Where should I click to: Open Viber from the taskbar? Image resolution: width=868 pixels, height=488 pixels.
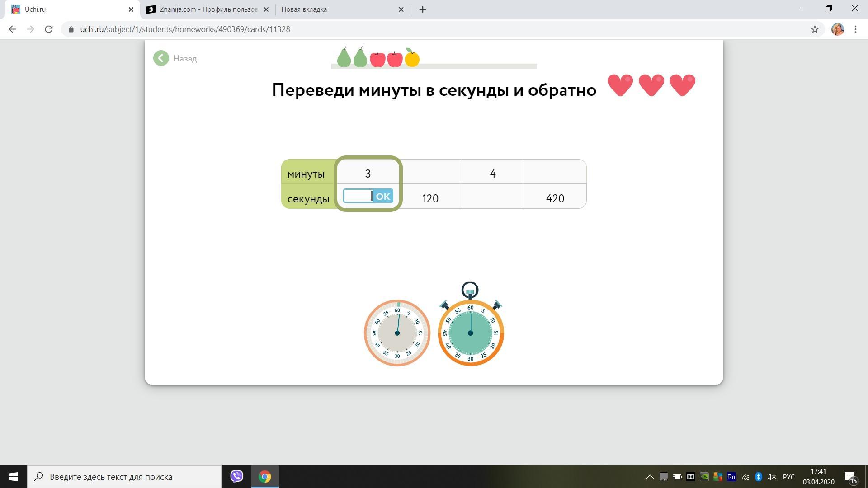(x=236, y=477)
